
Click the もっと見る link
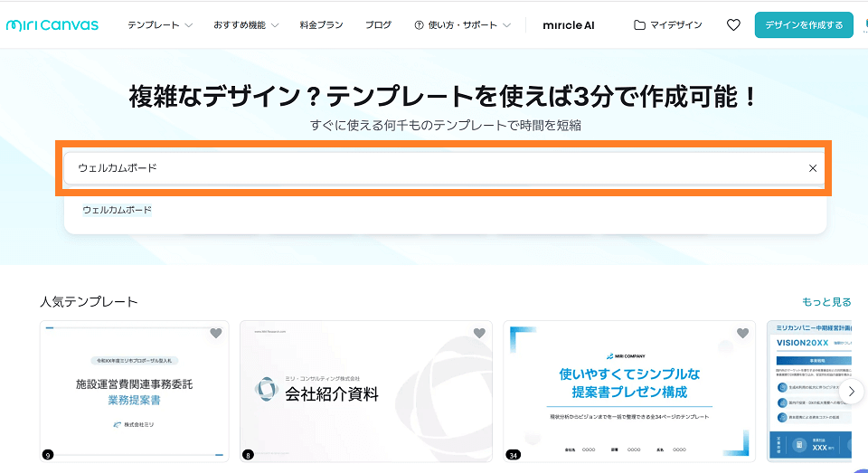826,301
